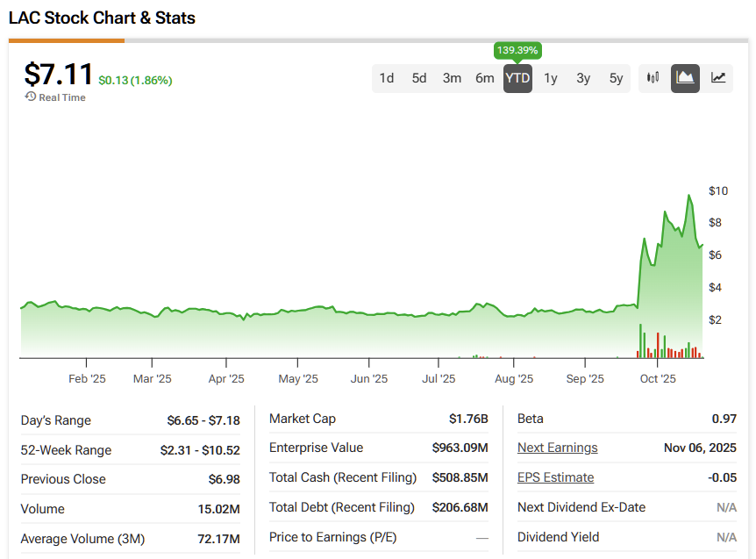Show the 3y price history
Image resolution: width=756 pixels, height=559 pixels.
pyautogui.click(x=583, y=78)
